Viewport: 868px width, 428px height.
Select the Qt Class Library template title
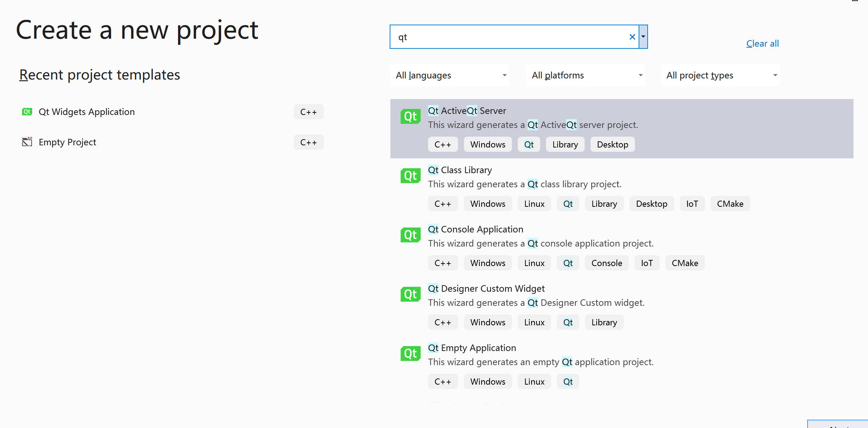tap(460, 170)
